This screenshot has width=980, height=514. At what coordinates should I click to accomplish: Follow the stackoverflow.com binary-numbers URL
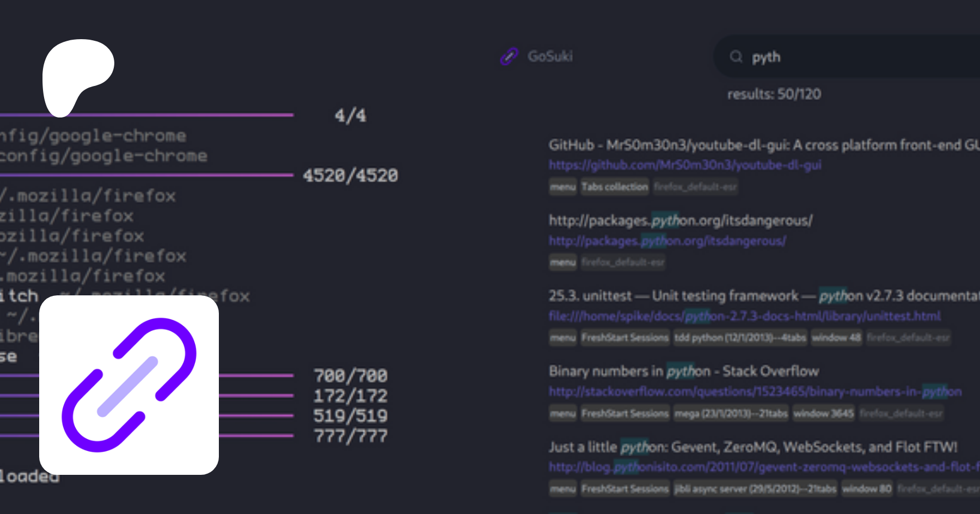click(755, 392)
